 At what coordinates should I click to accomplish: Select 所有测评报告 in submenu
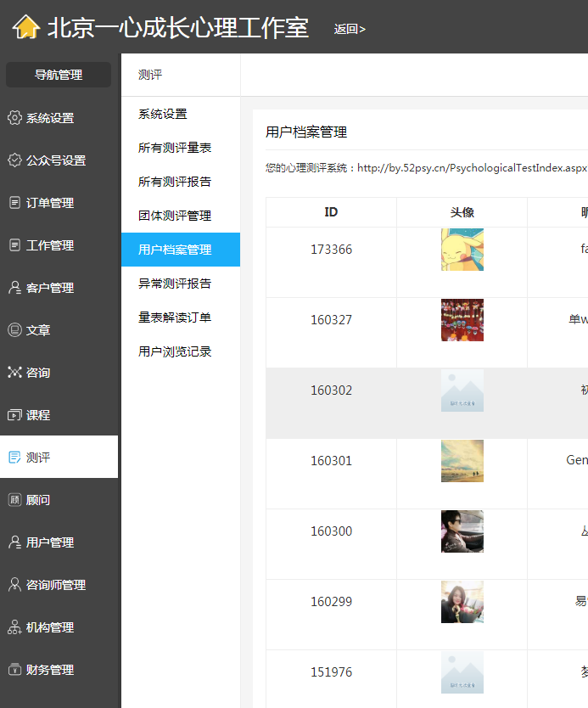175,182
